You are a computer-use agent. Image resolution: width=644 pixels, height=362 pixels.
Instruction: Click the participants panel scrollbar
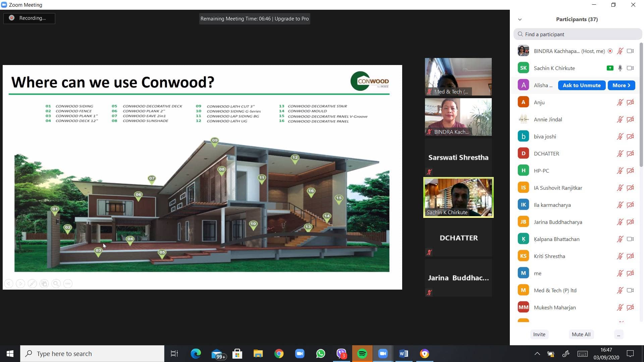coord(641,105)
